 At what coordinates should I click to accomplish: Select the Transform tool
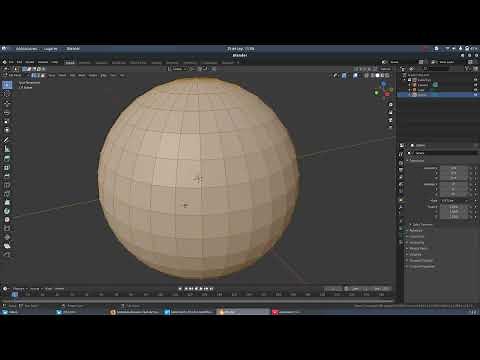[7, 130]
